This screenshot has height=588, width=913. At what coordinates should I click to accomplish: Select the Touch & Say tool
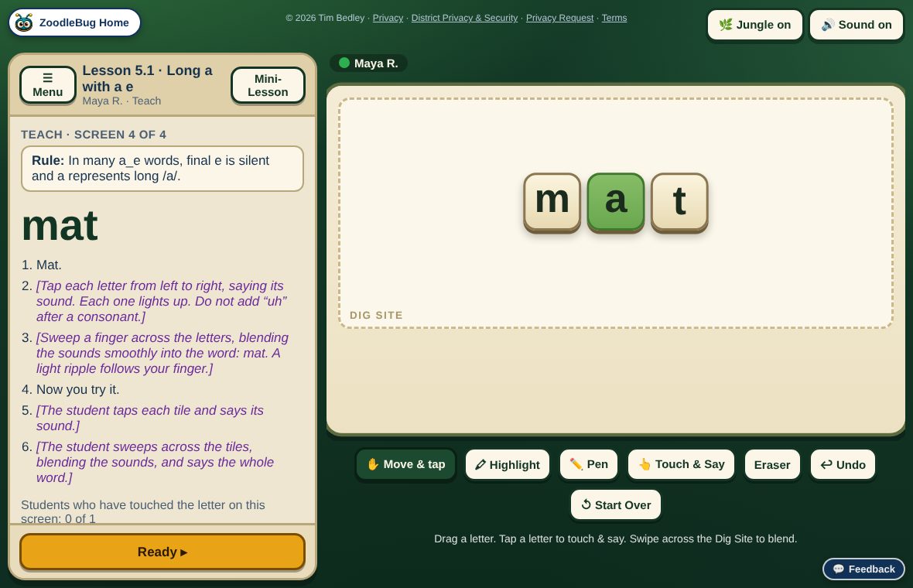(681, 464)
